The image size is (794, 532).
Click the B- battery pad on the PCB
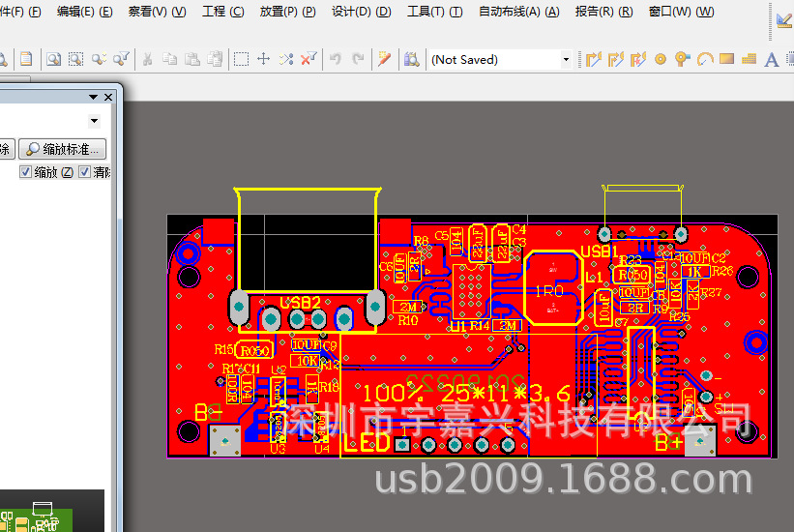225,441
